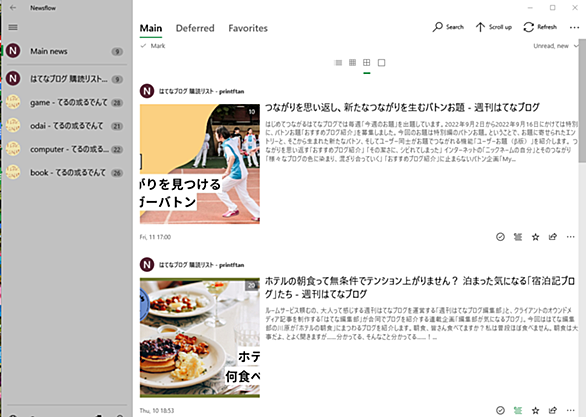Open the 'computer - てるの成る...' feed

pyautogui.click(x=66, y=149)
